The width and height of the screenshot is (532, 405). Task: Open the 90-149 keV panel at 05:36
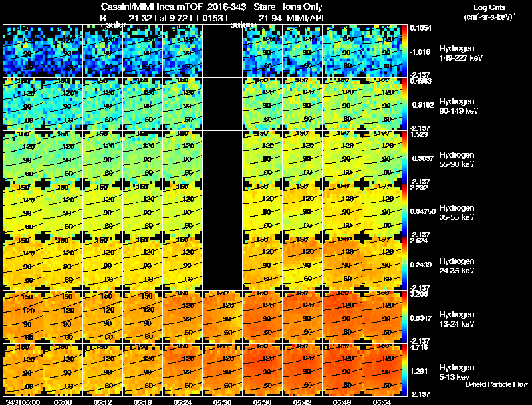[262, 104]
